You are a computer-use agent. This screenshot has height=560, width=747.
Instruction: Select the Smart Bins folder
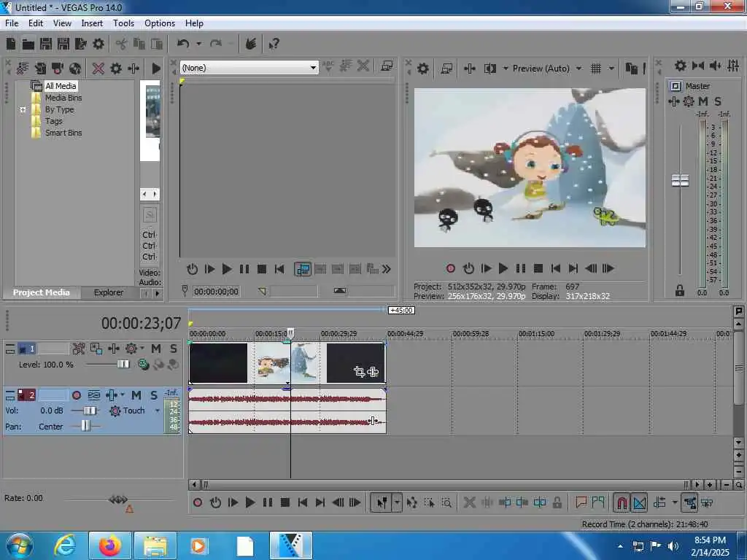pyautogui.click(x=63, y=133)
